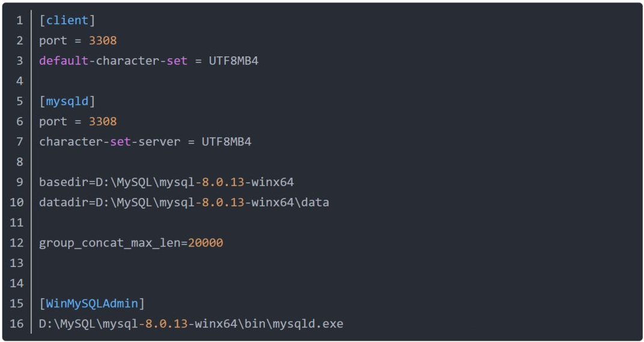
Task: Click the [mysqld] section header
Action: coord(67,101)
